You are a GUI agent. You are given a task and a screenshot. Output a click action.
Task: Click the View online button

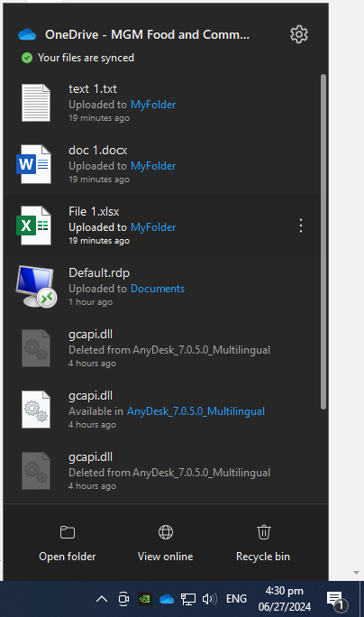coord(166,543)
